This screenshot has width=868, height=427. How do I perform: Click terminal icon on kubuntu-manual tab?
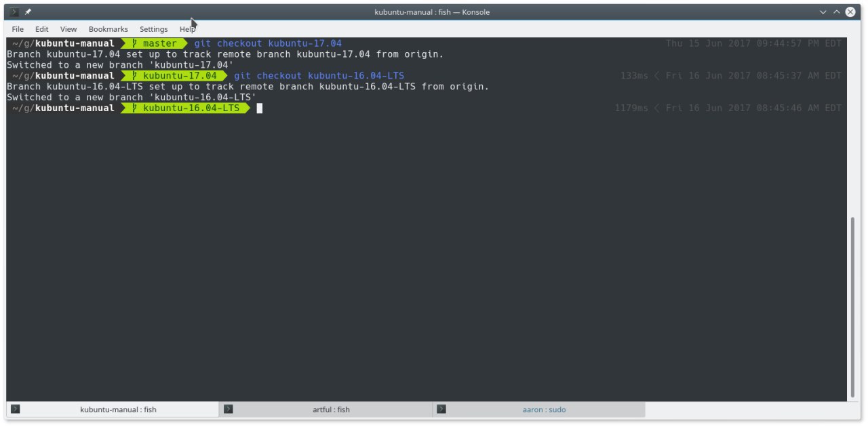(x=16, y=409)
